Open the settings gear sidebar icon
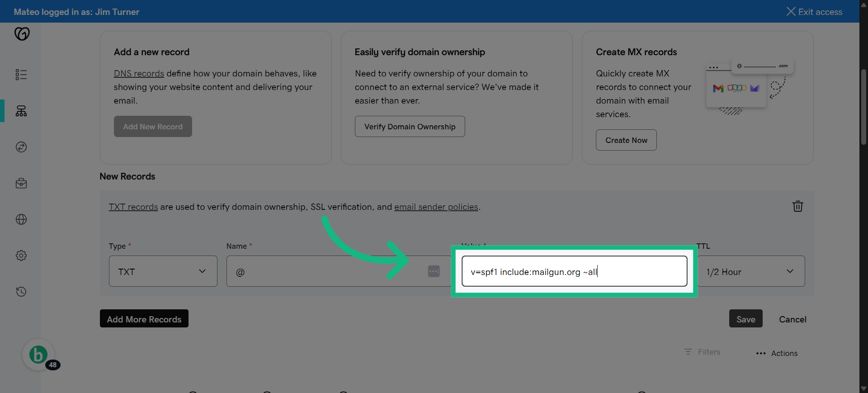Screen dimensions: 868x393 click(x=21, y=256)
